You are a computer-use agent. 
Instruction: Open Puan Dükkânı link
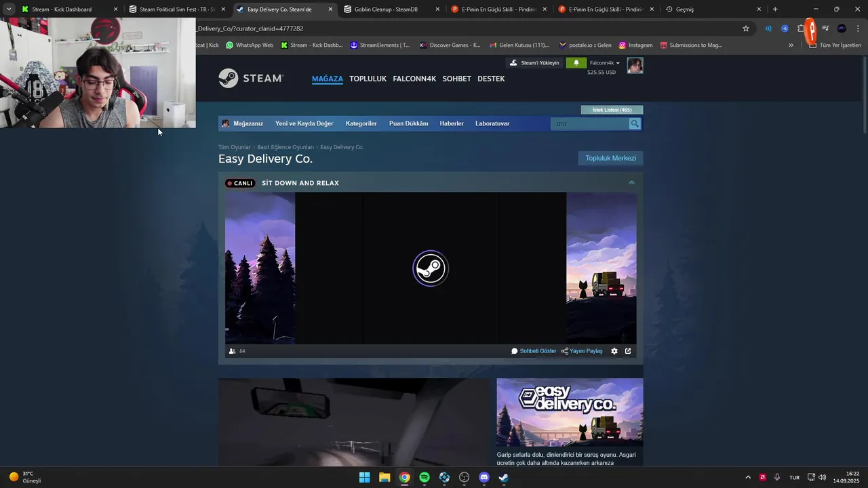coord(408,123)
